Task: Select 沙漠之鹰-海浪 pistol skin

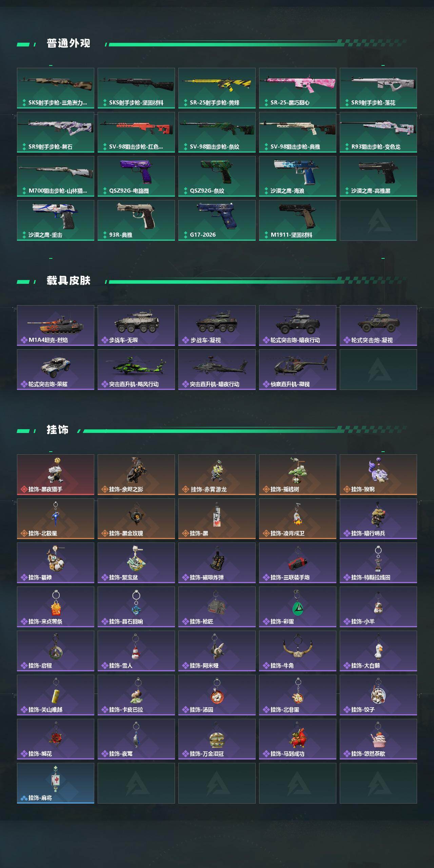Action: tap(298, 176)
